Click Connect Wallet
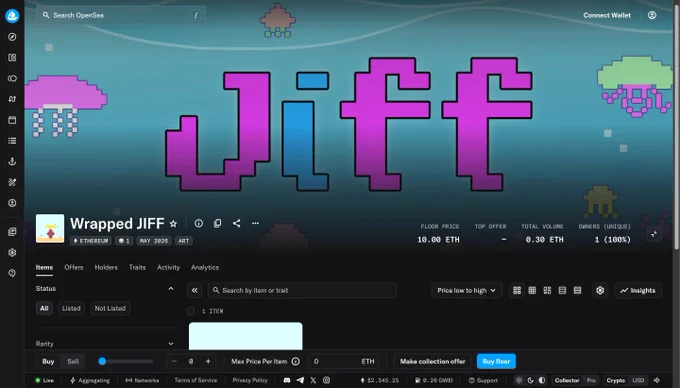 coord(607,15)
